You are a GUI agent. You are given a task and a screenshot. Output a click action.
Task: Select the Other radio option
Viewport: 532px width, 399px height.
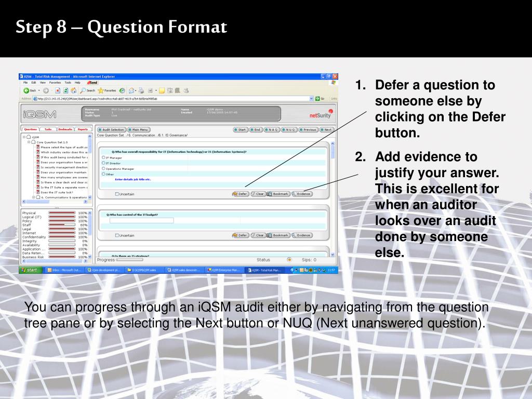point(103,174)
